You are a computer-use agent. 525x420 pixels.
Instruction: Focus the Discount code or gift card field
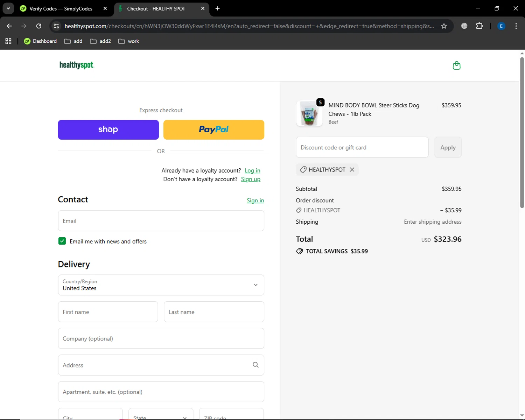click(362, 147)
